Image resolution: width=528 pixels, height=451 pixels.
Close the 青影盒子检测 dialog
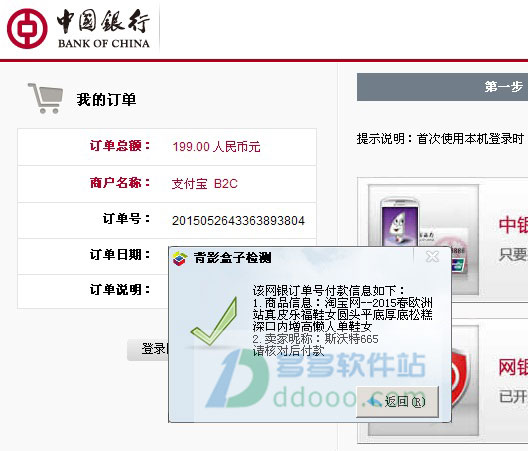(x=432, y=256)
